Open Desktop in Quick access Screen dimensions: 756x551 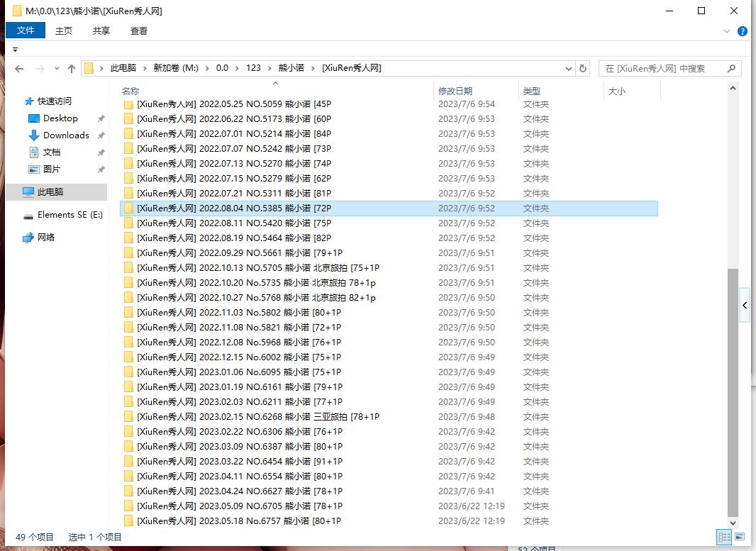point(60,118)
